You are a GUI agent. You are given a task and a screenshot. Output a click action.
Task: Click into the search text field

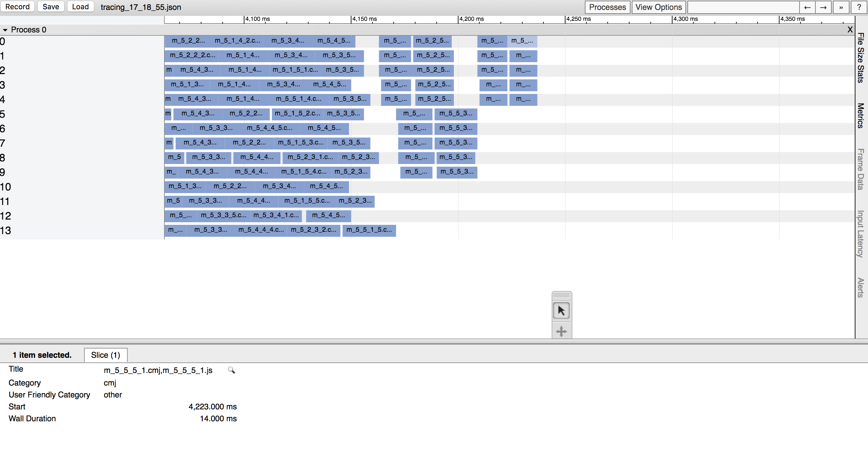[x=743, y=7]
